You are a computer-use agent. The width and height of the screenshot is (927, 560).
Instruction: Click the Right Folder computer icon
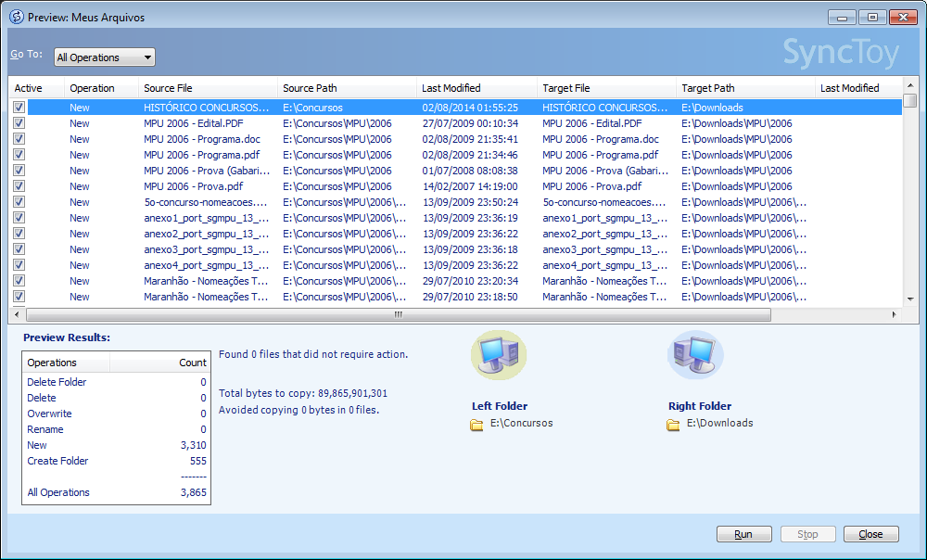tap(695, 355)
